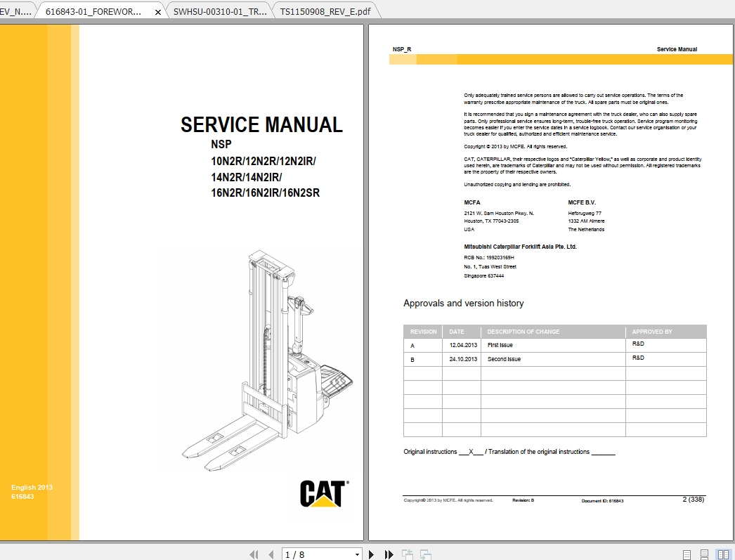Viewport: 735px width, 560px height.
Task: Click the Service Manual cover page
Action: click(x=211, y=281)
